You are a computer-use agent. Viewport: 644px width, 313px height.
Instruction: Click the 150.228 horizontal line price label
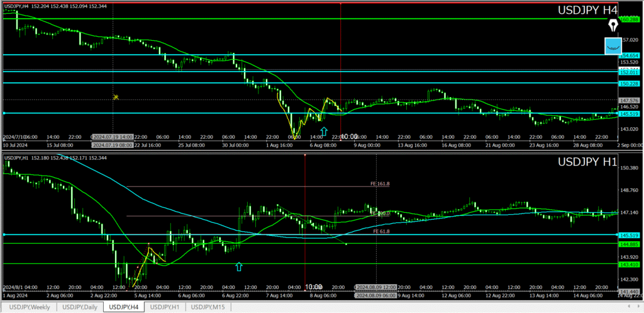[630, 83]
